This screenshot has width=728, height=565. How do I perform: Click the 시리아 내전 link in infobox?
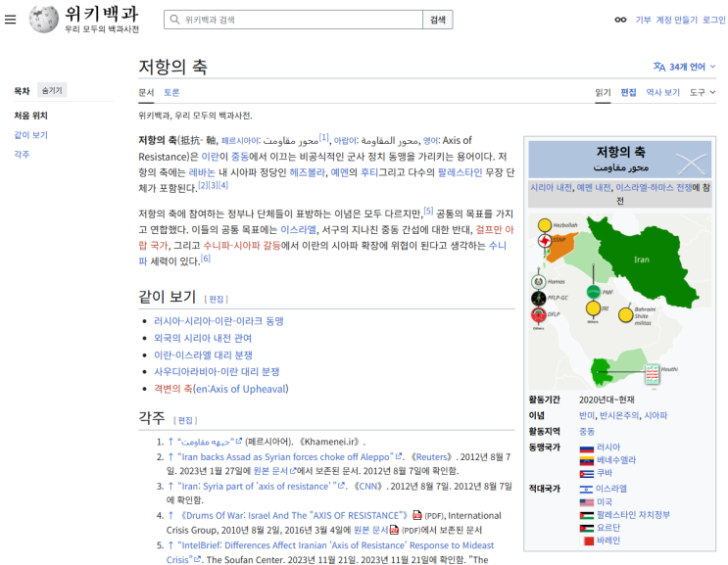pos(551,187)
